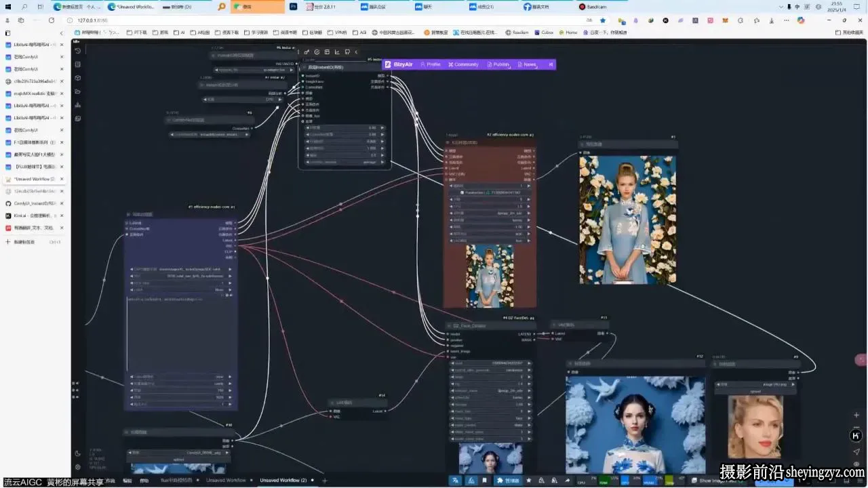Open the ComfyUI queue history sidebar icon

tap(78, 51)
